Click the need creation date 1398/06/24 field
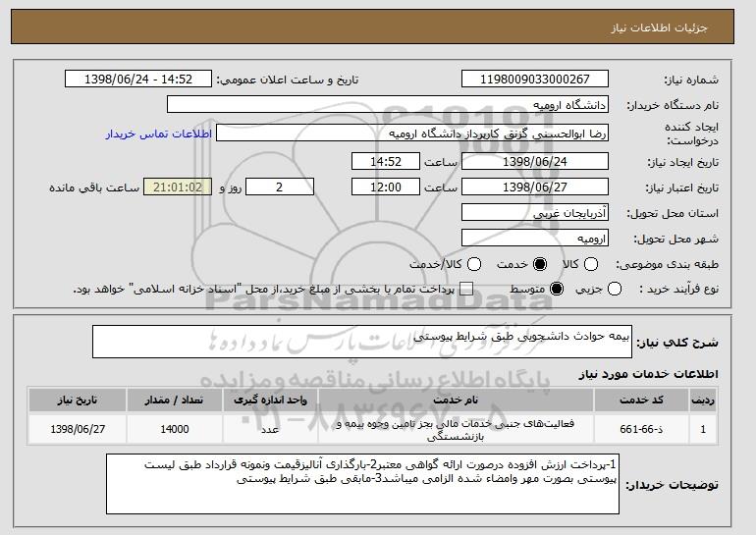756x535 pixels. [x=535, y=161]
